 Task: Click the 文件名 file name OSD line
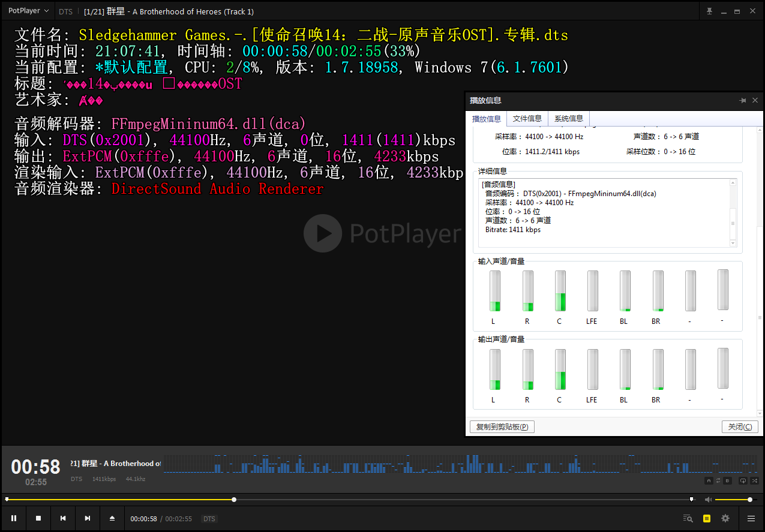[291, 35]
